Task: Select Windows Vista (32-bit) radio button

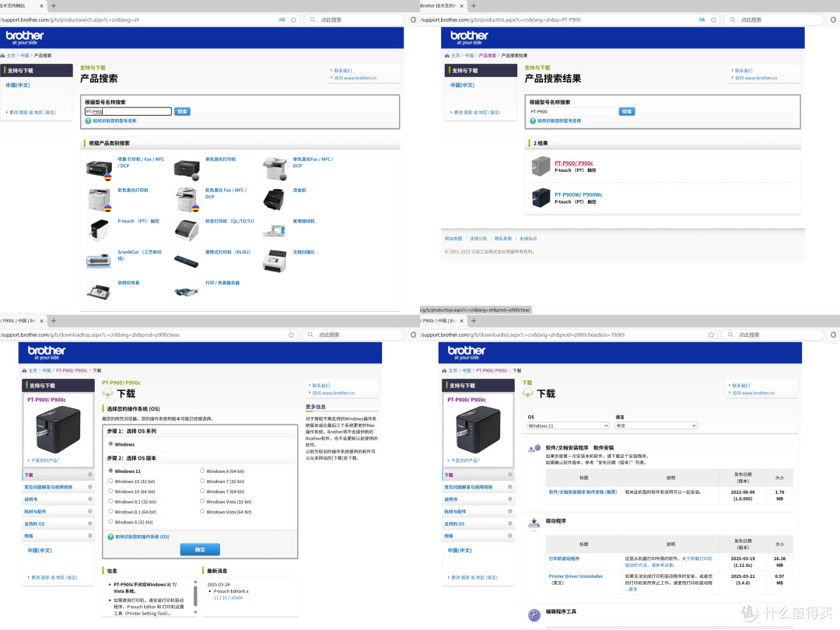Action: (202, 502)
